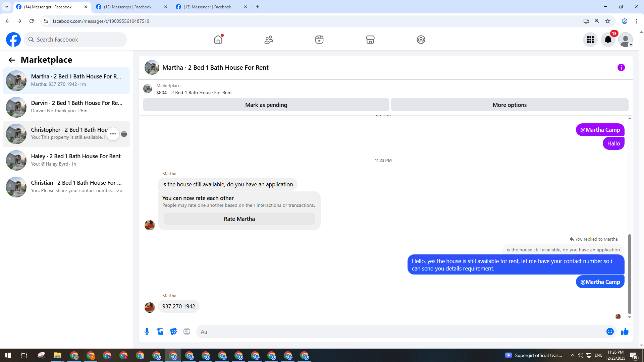
Task: Open the purple conversation information icon
Action: point(621,67)
